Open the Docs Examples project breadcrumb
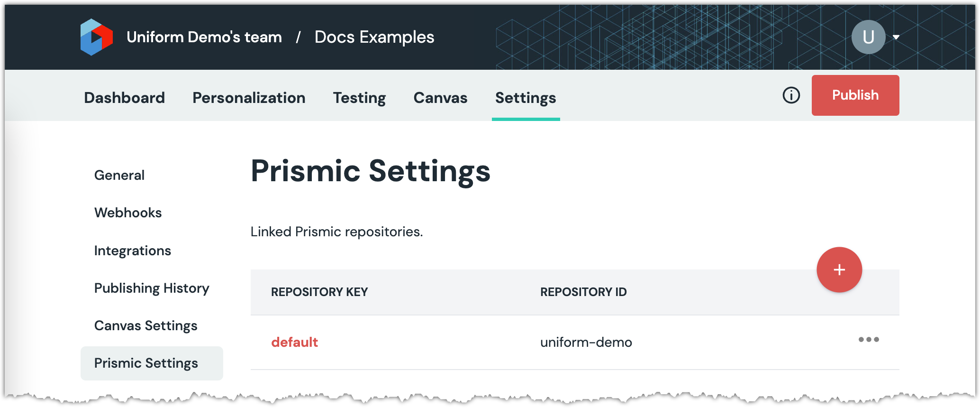The width and height of the screenshot is (980, 408). 374,37
